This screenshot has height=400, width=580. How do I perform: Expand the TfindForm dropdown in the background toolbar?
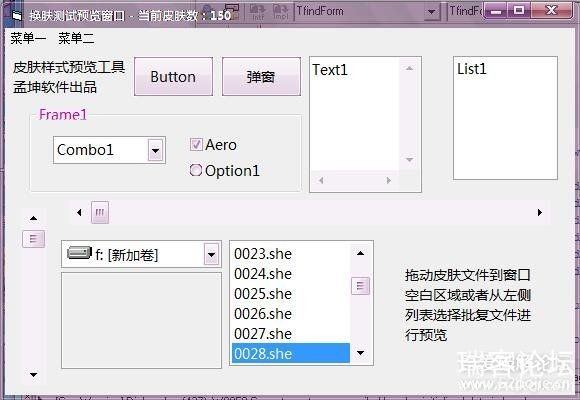tap(431, 12)
